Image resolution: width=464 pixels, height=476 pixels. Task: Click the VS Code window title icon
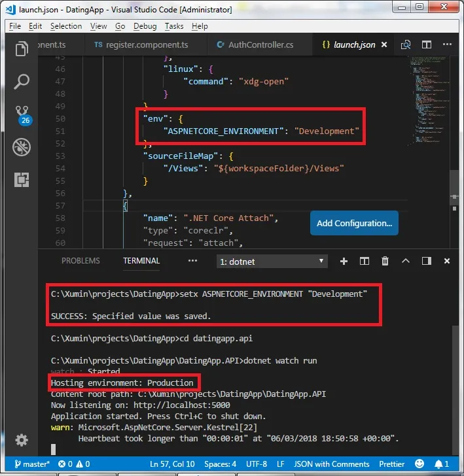click(11, 9)
